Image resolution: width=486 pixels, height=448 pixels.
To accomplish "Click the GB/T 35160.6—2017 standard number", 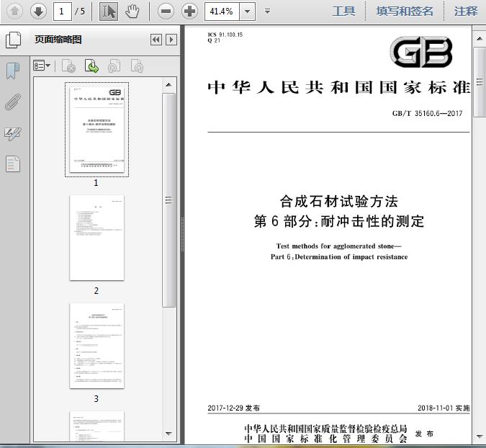I will coord(427,114).
